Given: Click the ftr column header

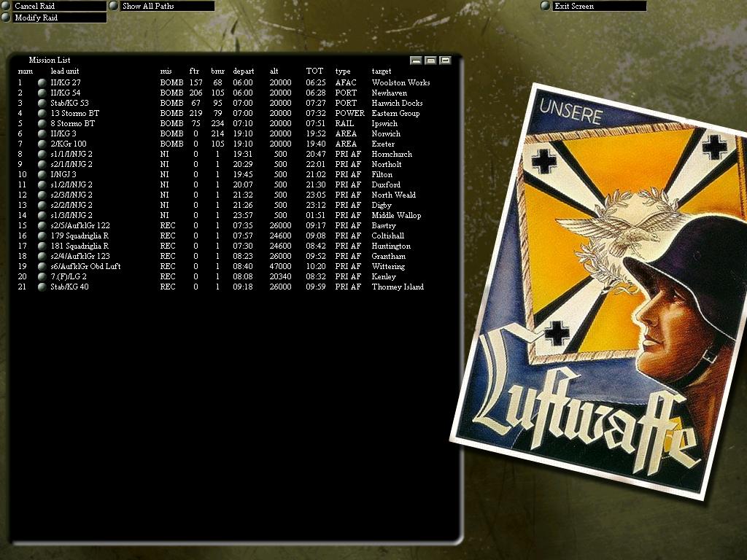Looking at the screenshot, I should click(194, 71).
